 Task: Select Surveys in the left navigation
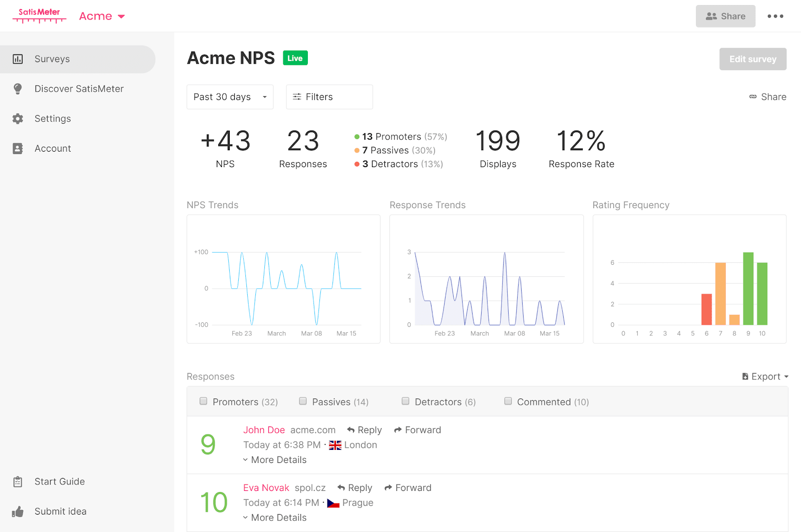(52, 59)
